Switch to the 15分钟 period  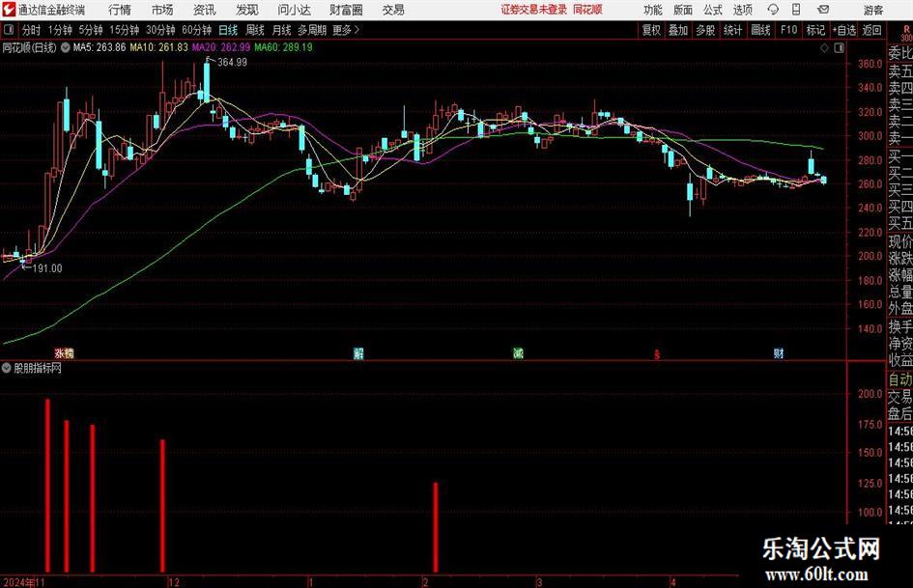(125, 30)
